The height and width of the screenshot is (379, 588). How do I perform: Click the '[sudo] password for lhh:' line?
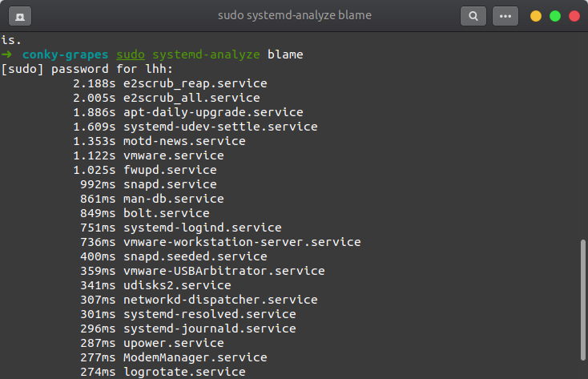[x=87, y=69]
